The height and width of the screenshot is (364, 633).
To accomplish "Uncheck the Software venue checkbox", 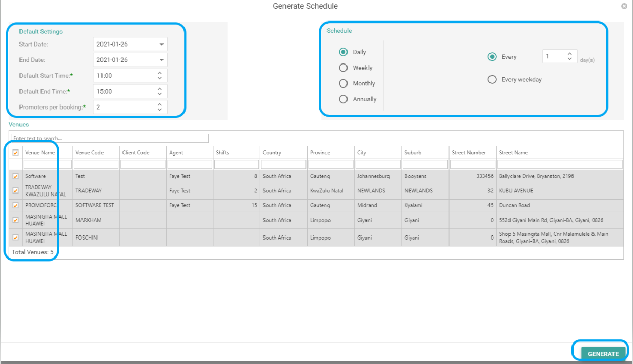I will (x=16, y=176).
